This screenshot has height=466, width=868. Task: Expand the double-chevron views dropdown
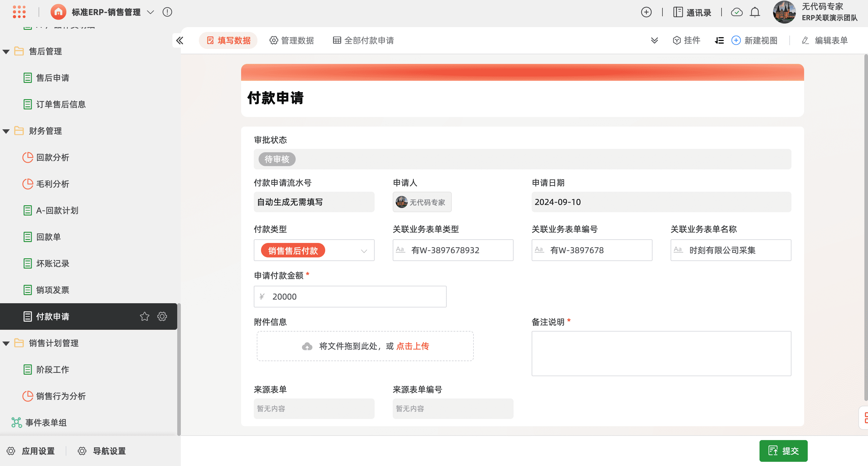[654, 40]
